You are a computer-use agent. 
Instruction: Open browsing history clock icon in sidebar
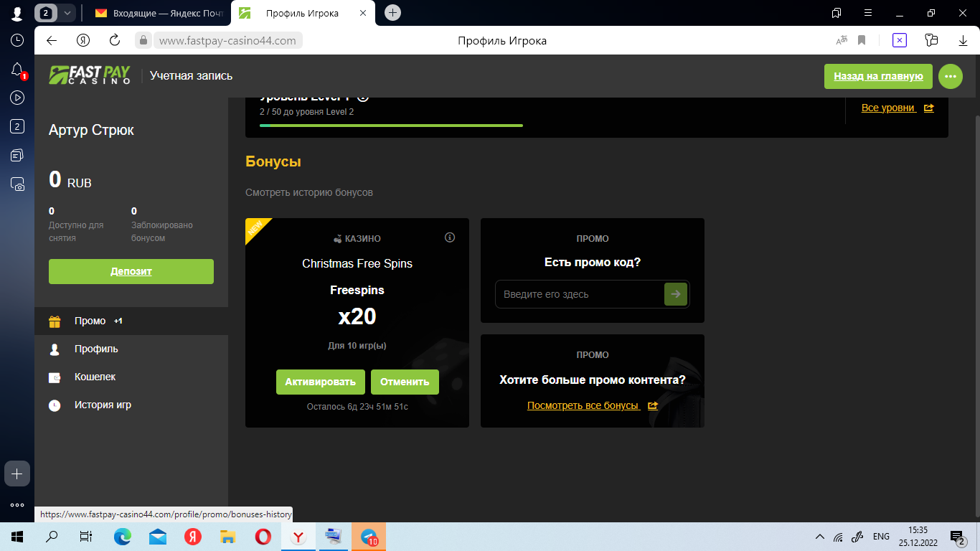pyautogui.click(x=17, y=40)
